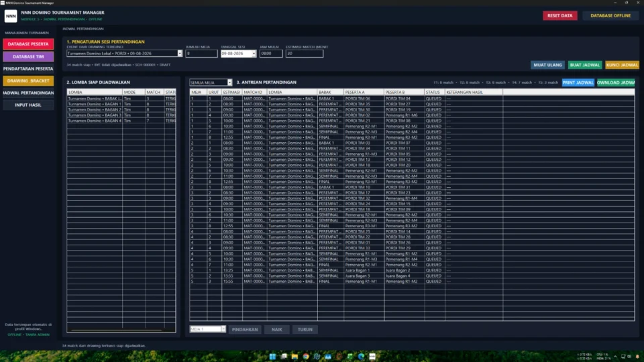Image resolution: width=644 pixels, height=362 pixels.
Task: Open Input Hasil module
Action: (28, 105)
